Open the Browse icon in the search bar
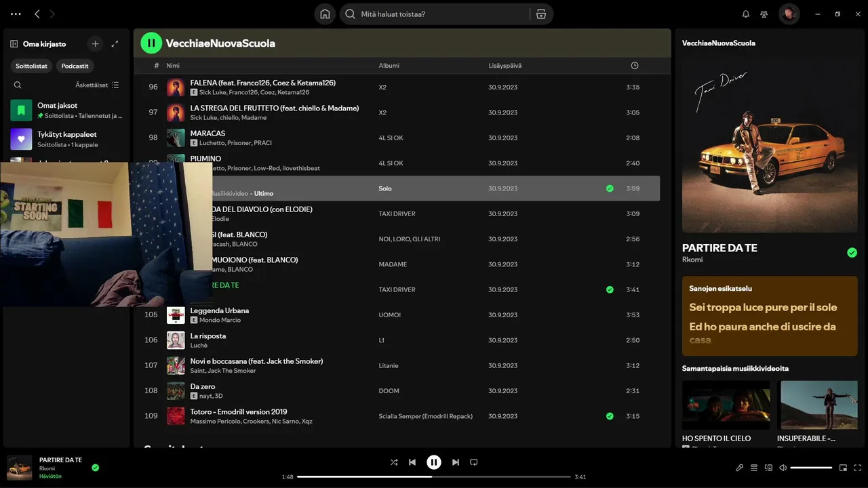Viewport: 868px width, 488px height. click(x=540, y=14)
